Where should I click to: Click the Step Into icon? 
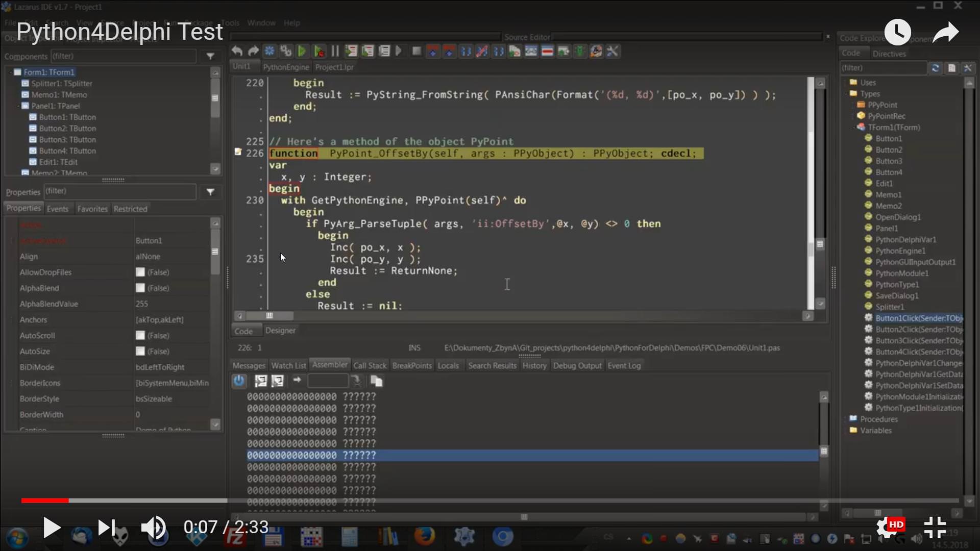coord(351,51)
